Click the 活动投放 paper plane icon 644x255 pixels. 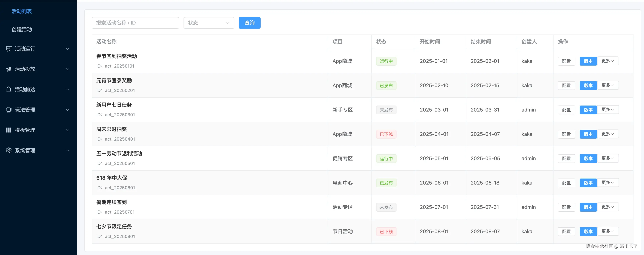9,69
